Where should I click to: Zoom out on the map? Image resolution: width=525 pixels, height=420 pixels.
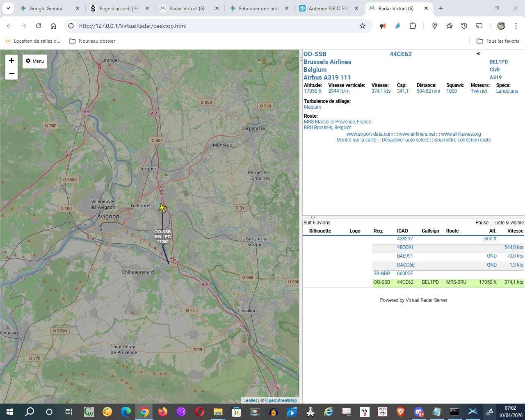(x=11, y=73)
